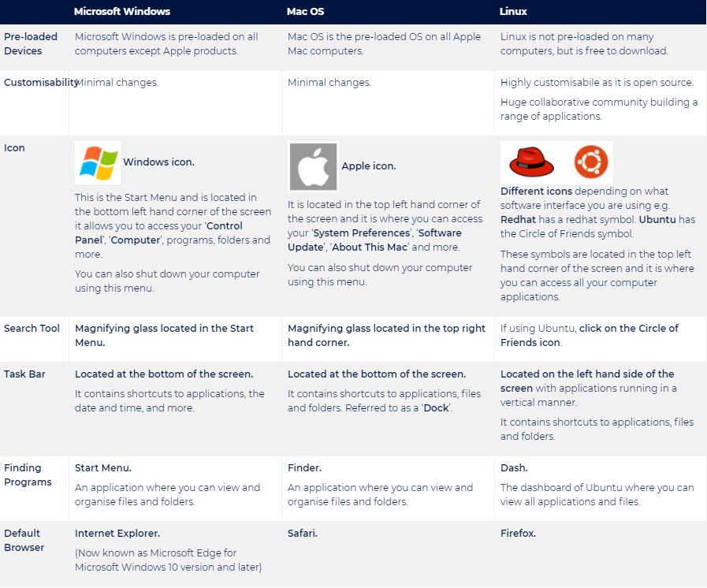The width and height of the screenshot is (707, 588).
Task: Click the 'Firefox.' text
Action: 518,533
